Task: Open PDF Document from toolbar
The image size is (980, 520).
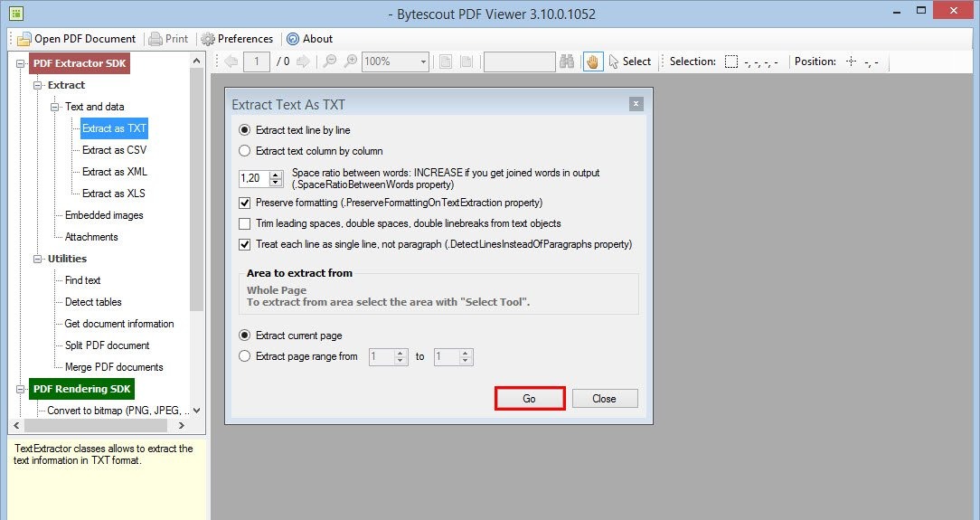Action: [76, 39]
